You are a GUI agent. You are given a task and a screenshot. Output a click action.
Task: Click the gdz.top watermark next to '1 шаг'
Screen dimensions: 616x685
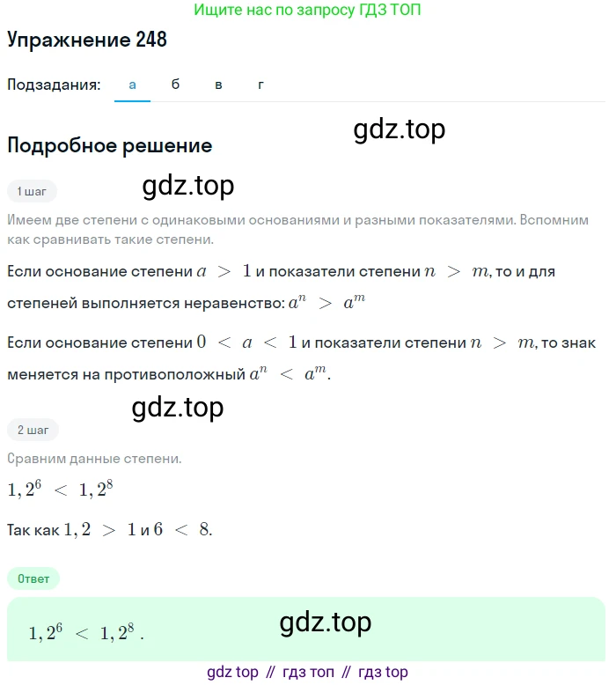point(188,186)
